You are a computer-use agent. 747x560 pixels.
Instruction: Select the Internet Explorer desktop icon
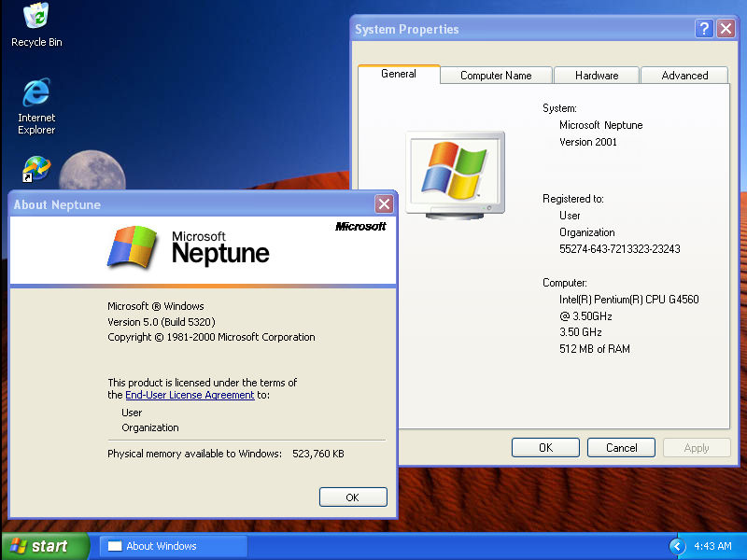click(x=36, y=106)
